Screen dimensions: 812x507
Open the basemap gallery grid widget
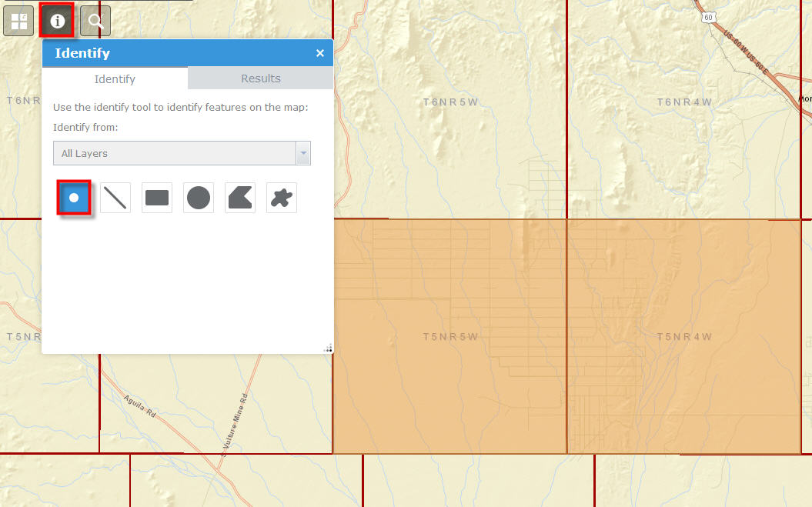18,22
